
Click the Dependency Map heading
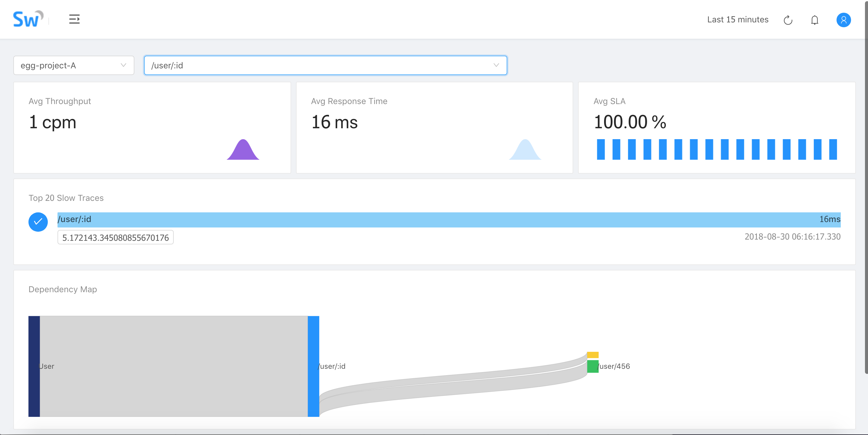pyautogui.click(x=63, y=289)
